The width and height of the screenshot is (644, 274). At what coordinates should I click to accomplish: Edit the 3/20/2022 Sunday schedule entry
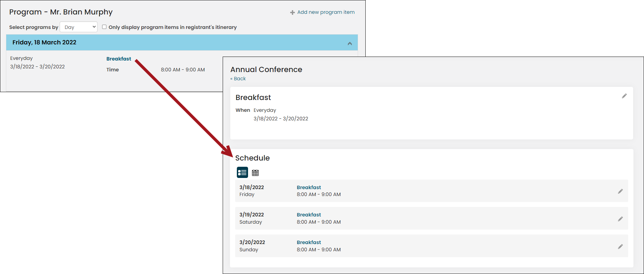[x=620, y=247]
